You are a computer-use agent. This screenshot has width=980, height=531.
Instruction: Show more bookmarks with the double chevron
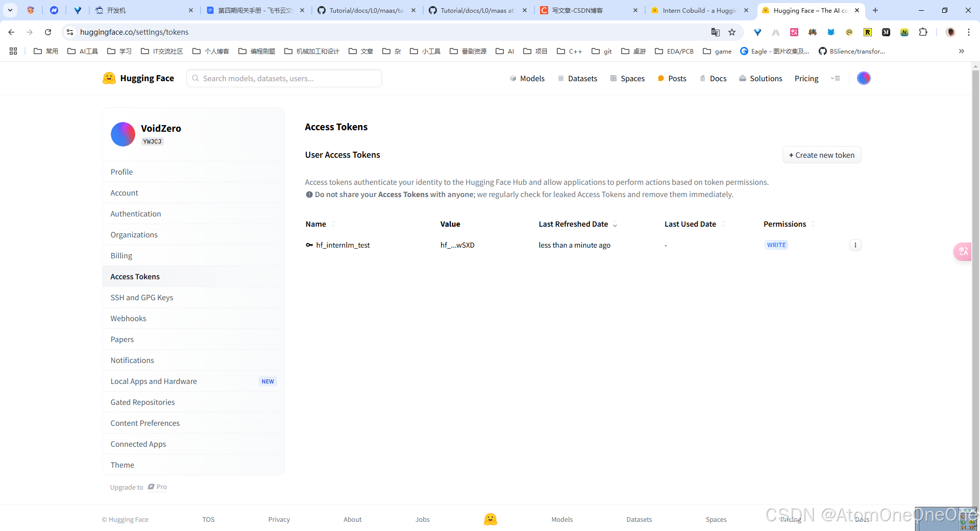coord(961,51)
